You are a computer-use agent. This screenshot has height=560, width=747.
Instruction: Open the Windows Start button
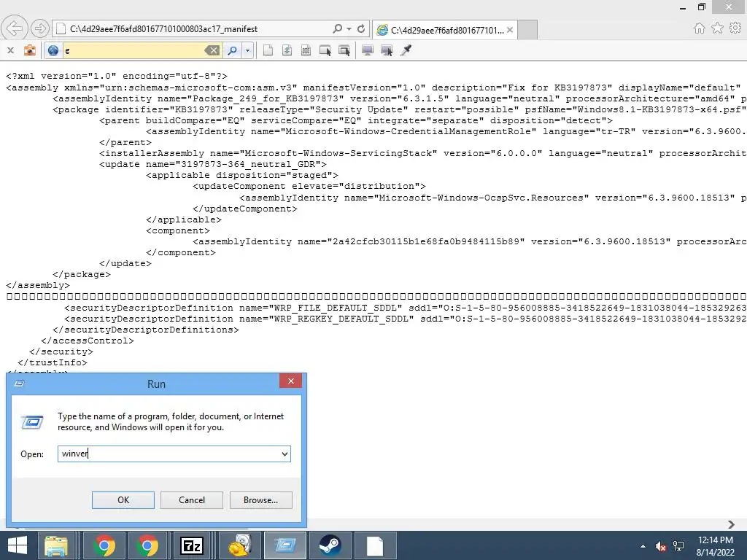18,545
